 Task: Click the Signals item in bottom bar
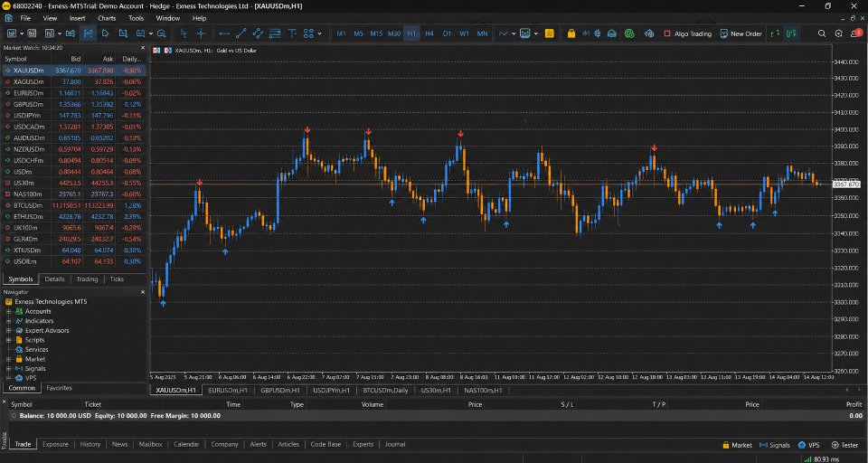click(775, 445)
